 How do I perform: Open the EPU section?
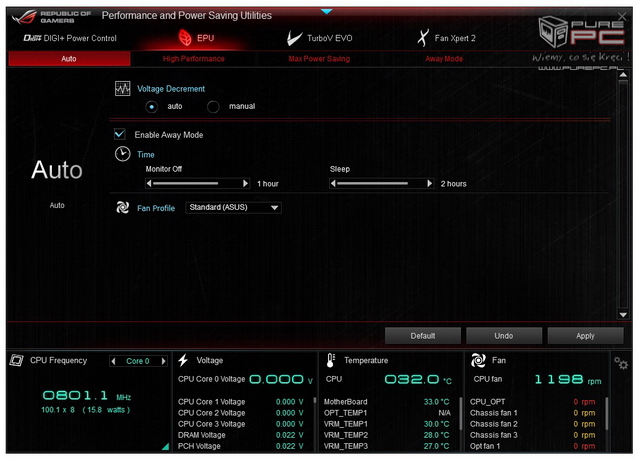pos(196,38)
